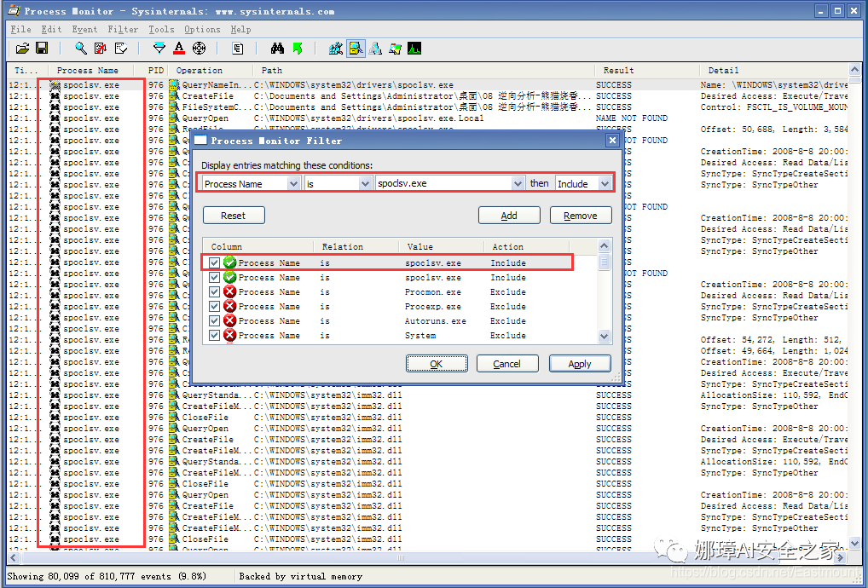Viewport: 868px width, 588px height.
Task: Uncheck the System exclude rule checkbox
Action: pos(215,335)
